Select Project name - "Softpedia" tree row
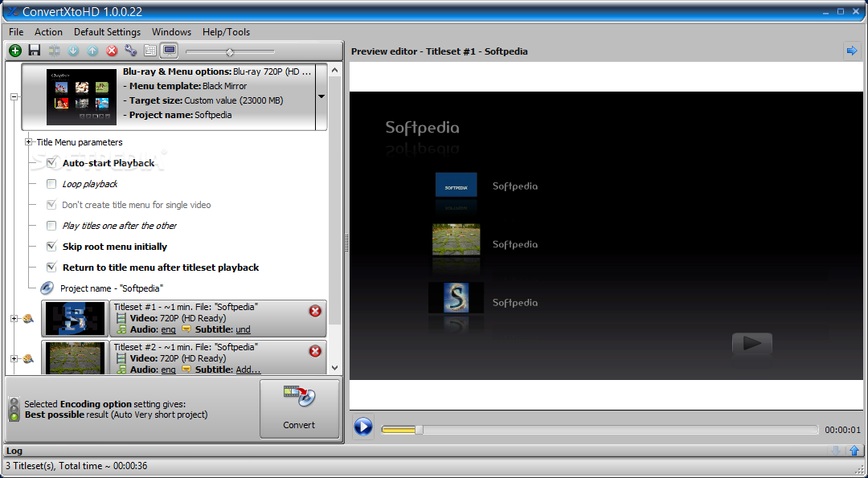Image resolution: width=868 pixels, height=478 pixels. click(x=112, y=288)
